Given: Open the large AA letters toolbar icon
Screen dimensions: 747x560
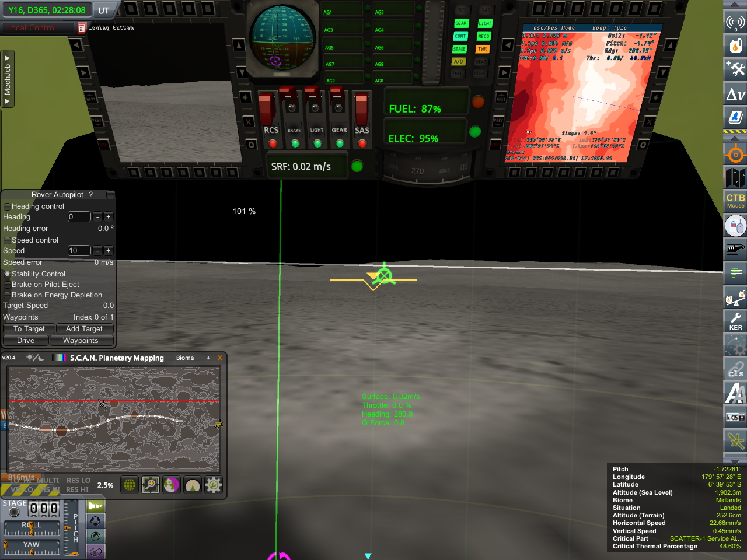Looking at the screenshot, I should [735, 393].
